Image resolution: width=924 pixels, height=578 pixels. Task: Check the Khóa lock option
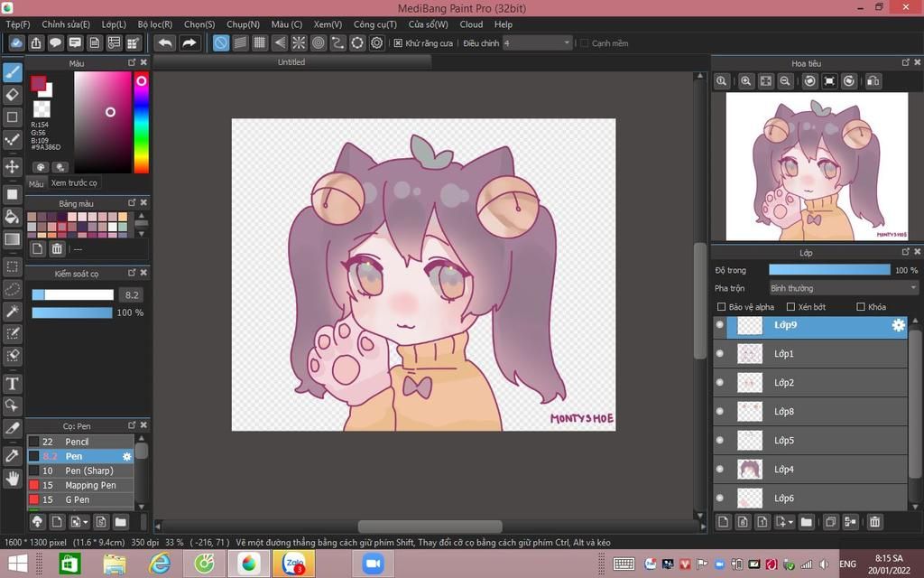tap(860, 307)
